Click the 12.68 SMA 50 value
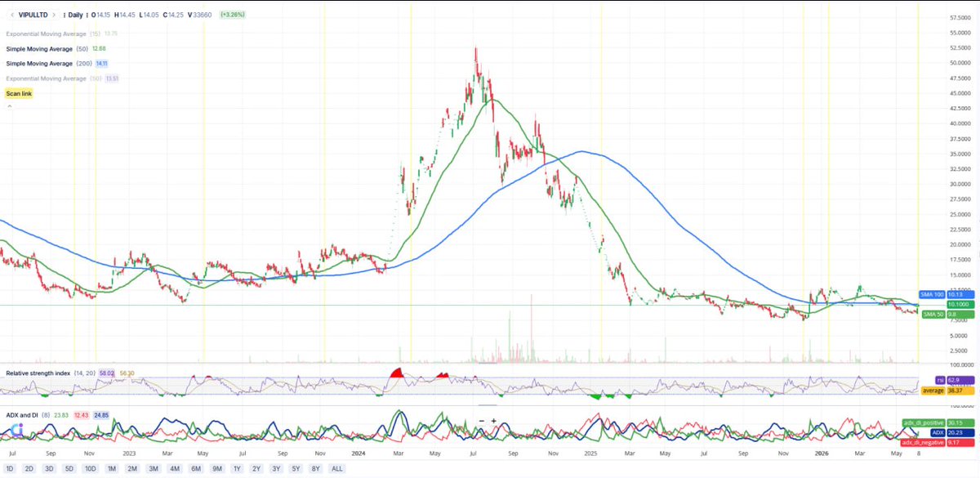Image resolution: width=980 pixels, height=478 pixels. [x=98, y=48]
